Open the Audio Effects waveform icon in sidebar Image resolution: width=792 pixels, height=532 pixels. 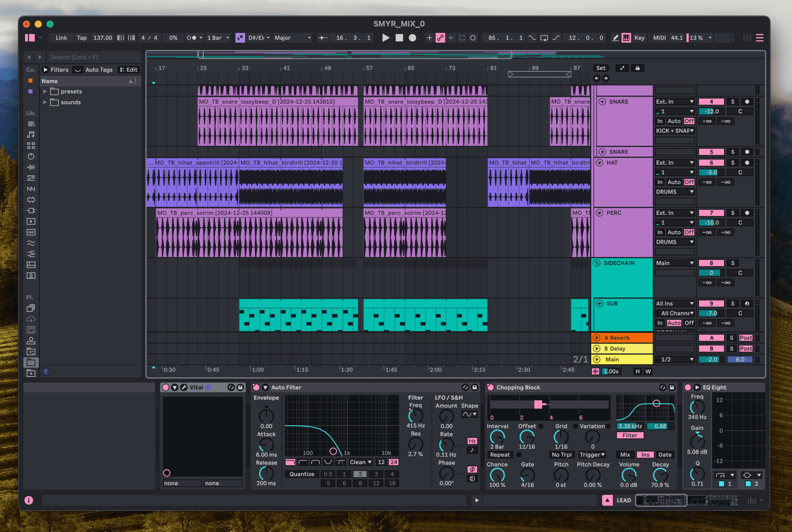click(x=31, y=167)
